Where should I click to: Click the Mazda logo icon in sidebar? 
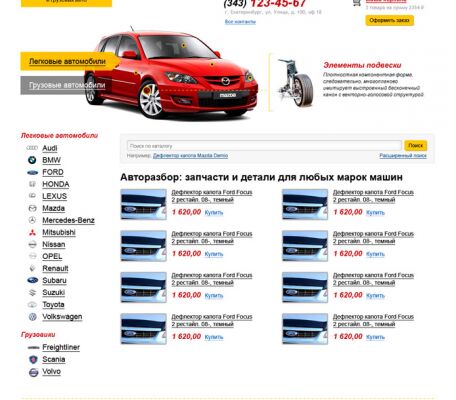32,208
